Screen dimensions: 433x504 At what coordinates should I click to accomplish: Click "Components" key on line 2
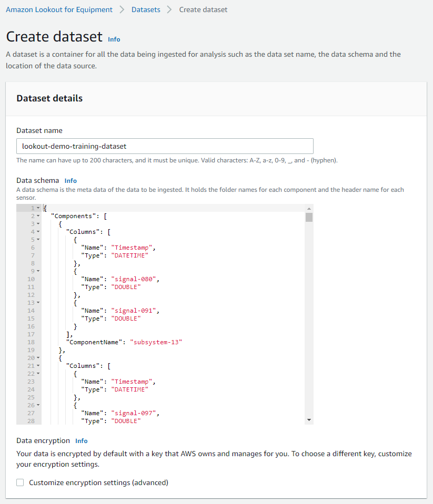point(73,216)
